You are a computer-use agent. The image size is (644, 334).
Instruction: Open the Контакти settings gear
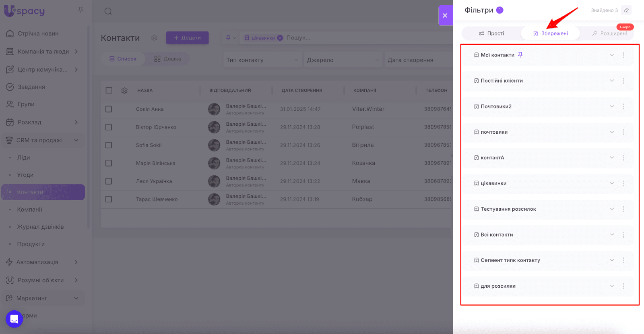pos(154,38)
